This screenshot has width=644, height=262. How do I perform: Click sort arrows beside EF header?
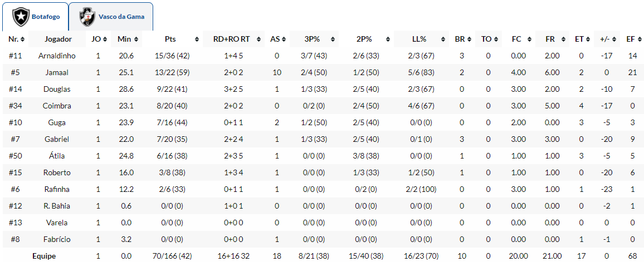(x=639, y=39)
